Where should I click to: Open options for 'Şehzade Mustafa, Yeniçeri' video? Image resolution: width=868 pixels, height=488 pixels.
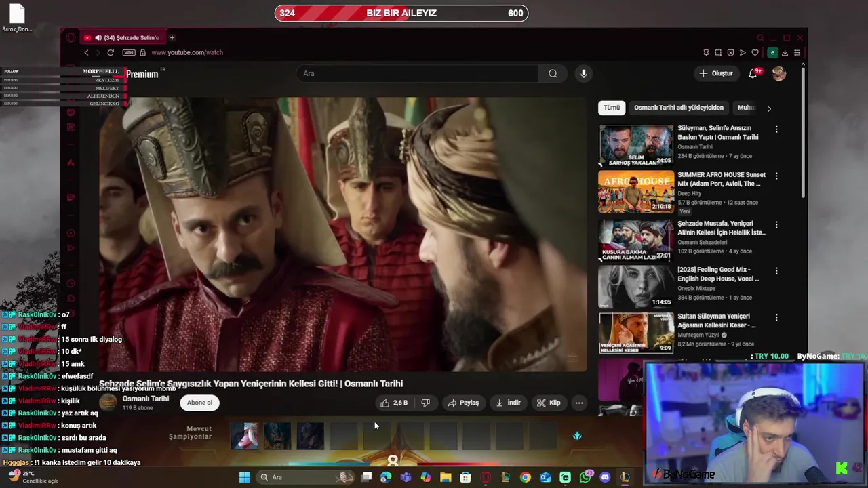pos(776,224)
